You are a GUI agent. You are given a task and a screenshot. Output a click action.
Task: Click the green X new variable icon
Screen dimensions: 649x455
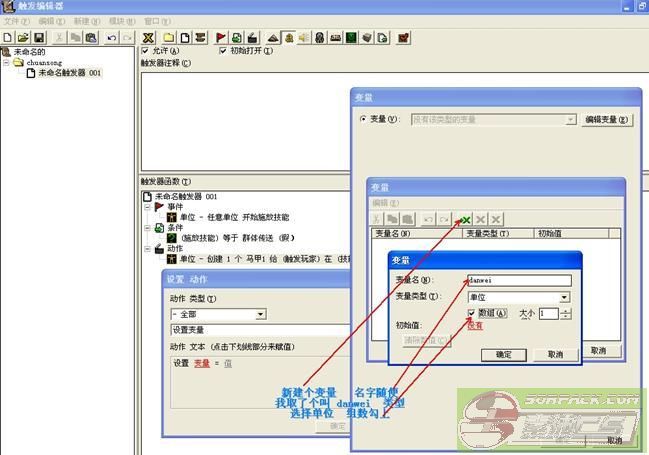[x=465, y=218]
